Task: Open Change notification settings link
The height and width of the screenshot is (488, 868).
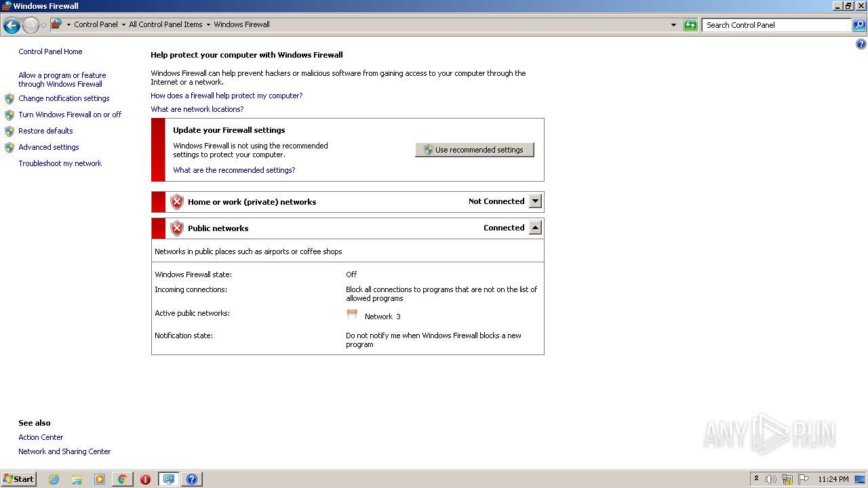Action: pos(64,98)
